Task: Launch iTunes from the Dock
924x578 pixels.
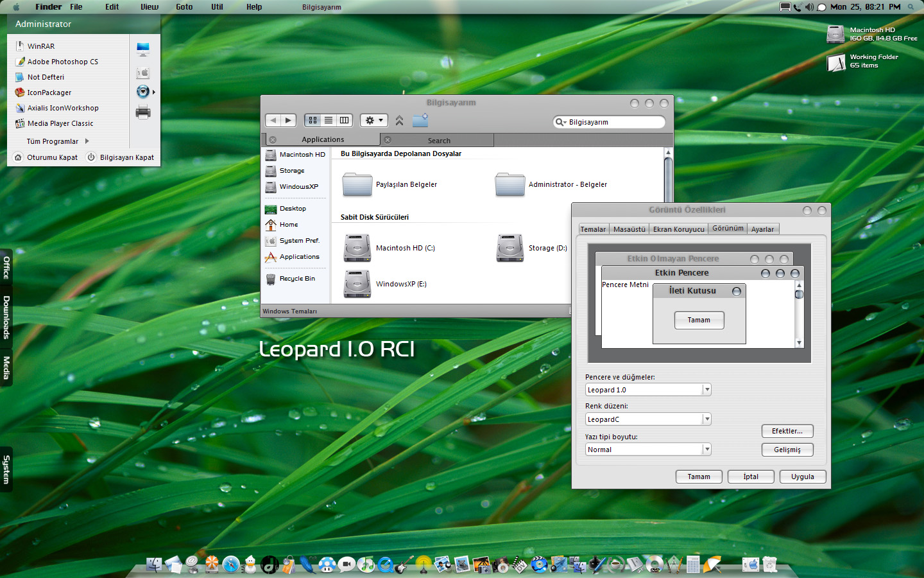Action: click(x=366, y=563)
